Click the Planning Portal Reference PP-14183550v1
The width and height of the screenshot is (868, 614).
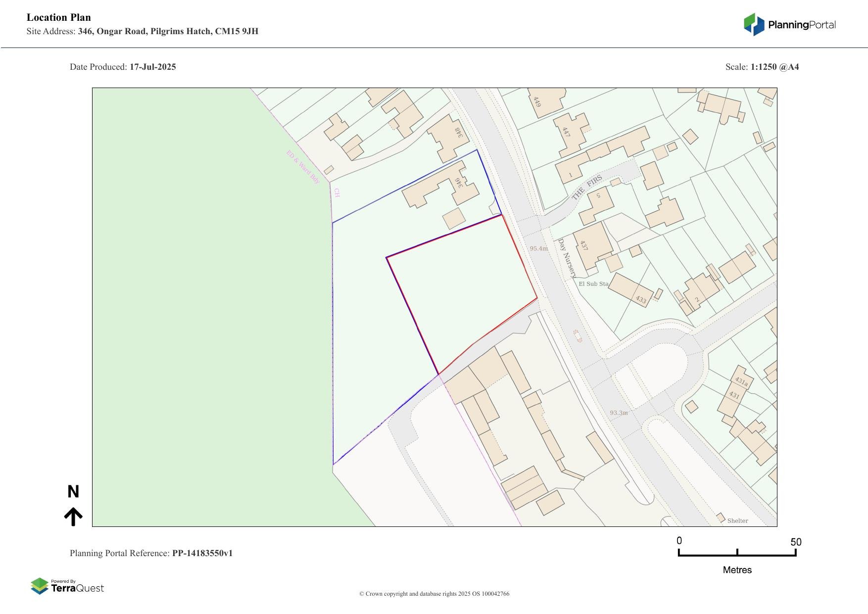pyautogui.click(x=202, y=553)
